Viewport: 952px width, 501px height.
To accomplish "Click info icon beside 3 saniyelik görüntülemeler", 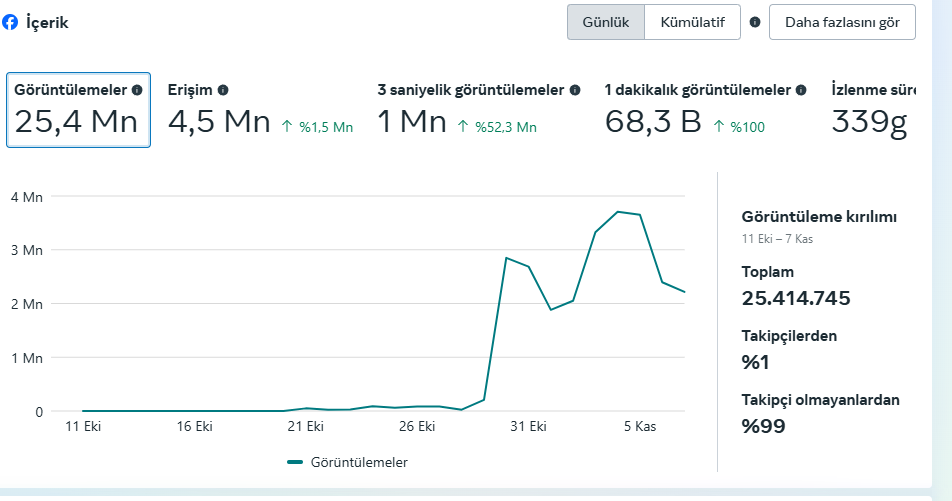I will tap(575, 90).
